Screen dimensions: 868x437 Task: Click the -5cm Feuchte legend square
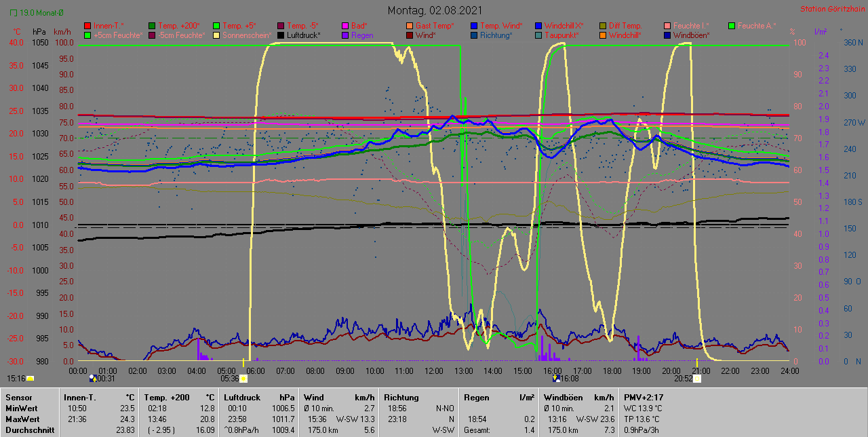[x=151, y=35]
